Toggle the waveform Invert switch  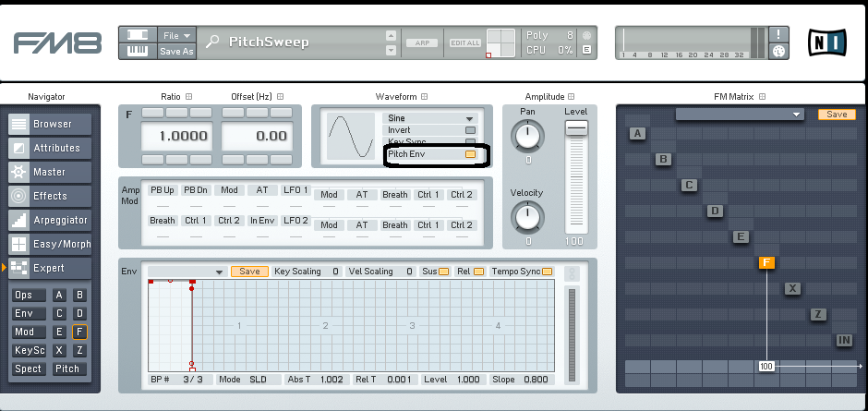[x=470, y=130]
